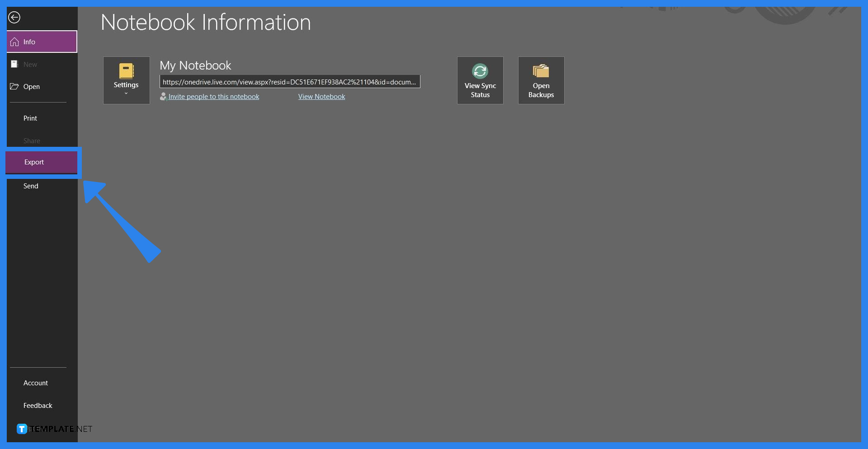Viewport: 868px width, 449px height.
Task: Click the New page icon in sidebar
Action: (14, 64)
